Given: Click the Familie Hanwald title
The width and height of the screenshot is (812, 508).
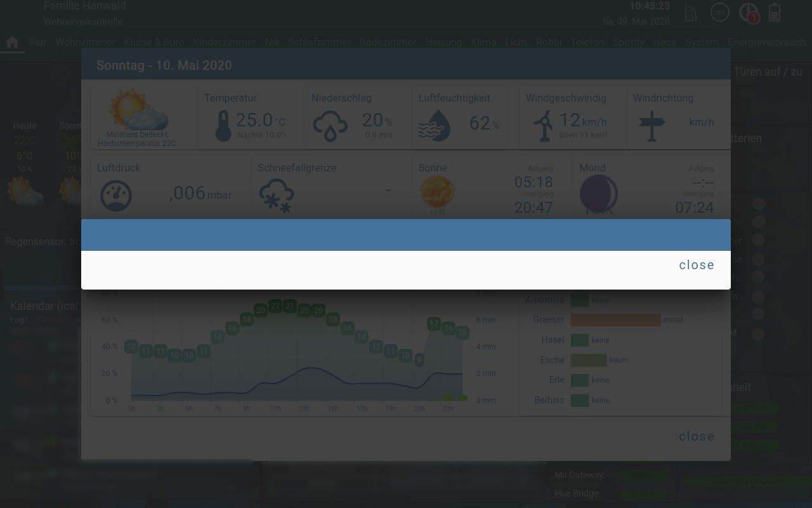Looking at the screenshot, I should coord(85,6).
